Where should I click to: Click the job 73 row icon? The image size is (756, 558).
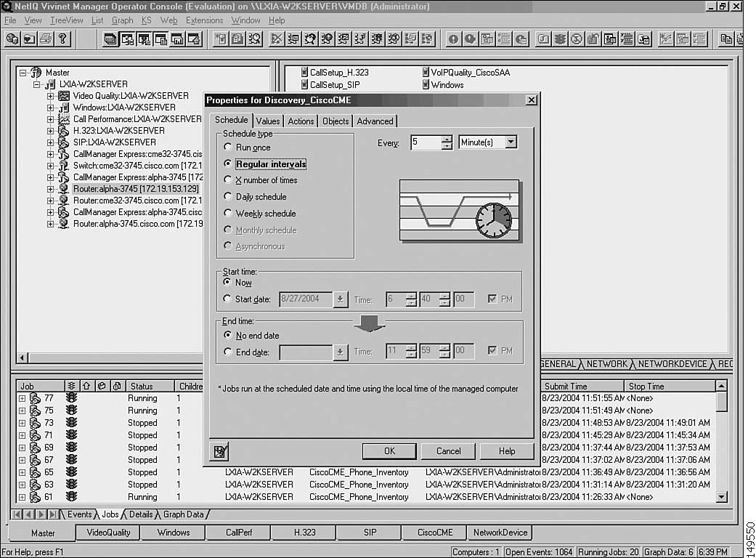(35, 423)
